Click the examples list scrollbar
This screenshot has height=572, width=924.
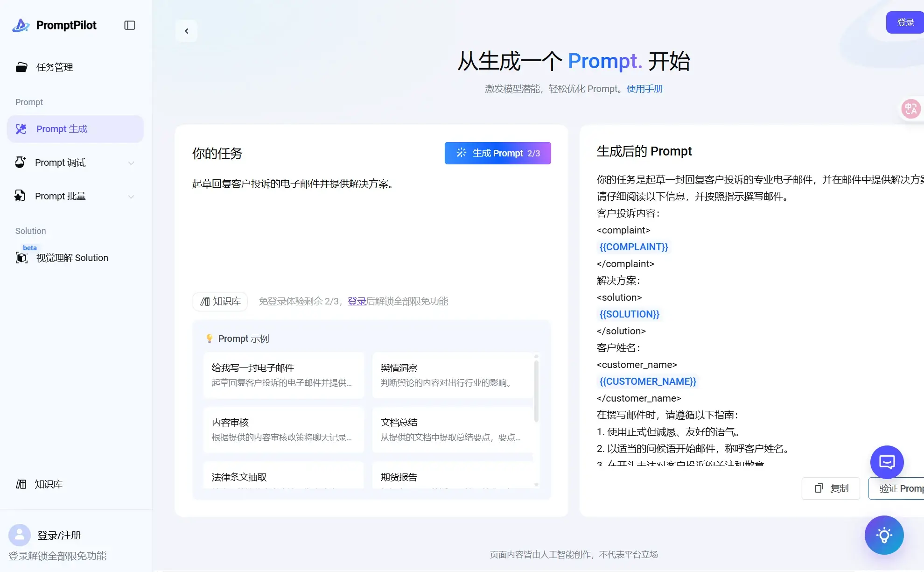click(x=536, y=391)
